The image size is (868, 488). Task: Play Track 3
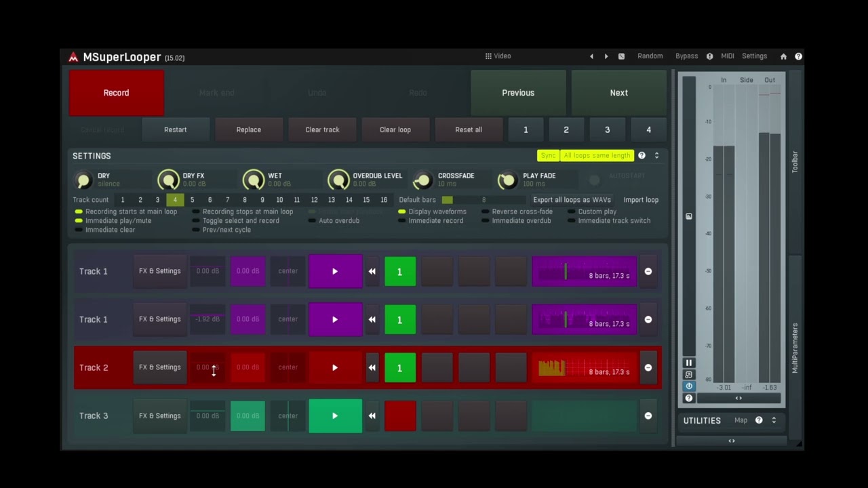(335, 415)
